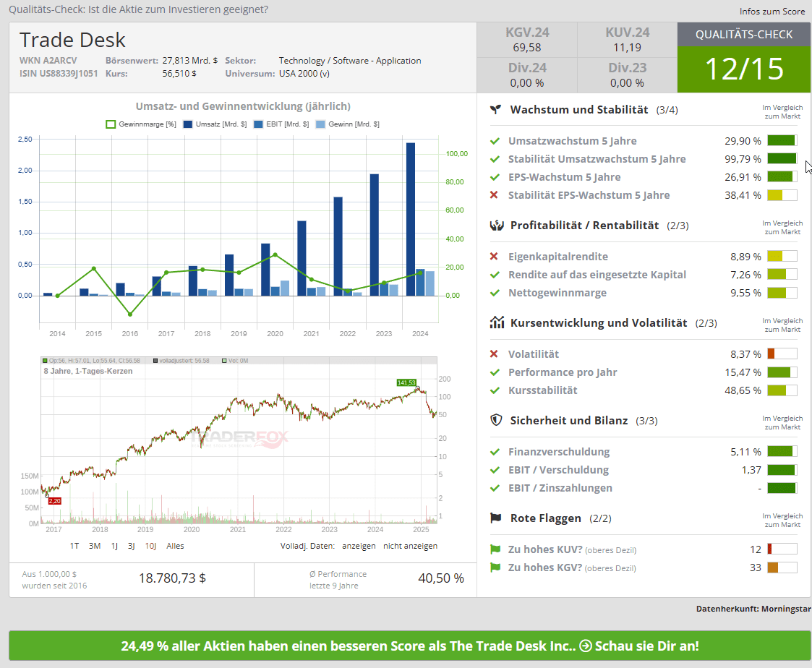Click the KGV.24 value tile

click(x=527, y=40)
